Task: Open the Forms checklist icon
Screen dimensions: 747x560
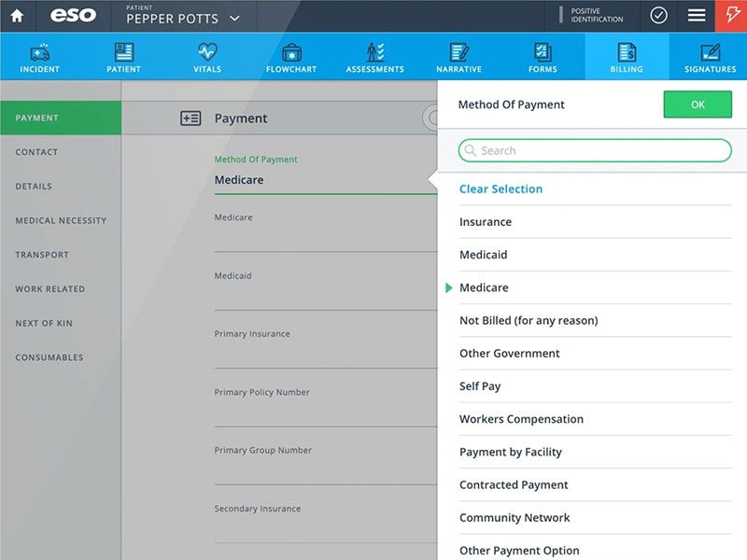Action: click(542, 54)
